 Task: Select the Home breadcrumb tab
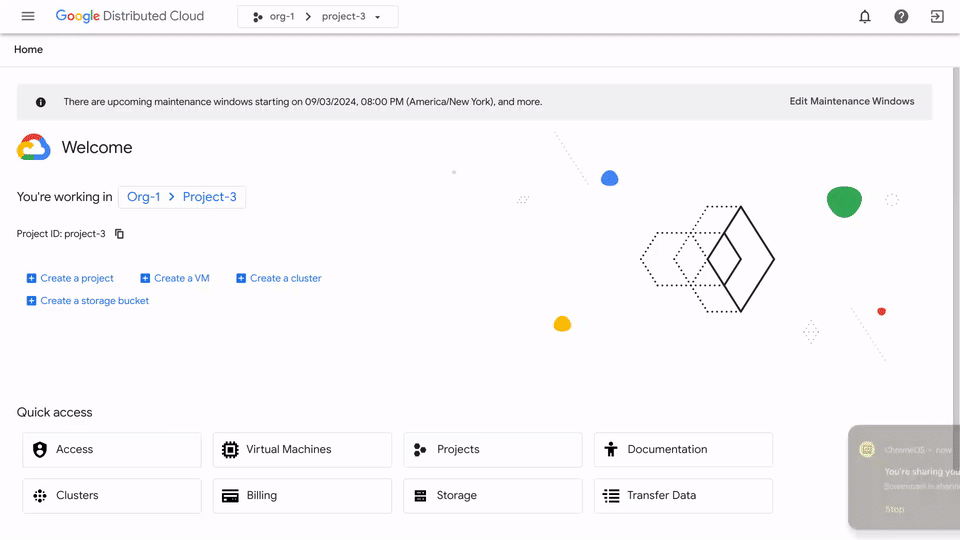[x=28, y=50]
